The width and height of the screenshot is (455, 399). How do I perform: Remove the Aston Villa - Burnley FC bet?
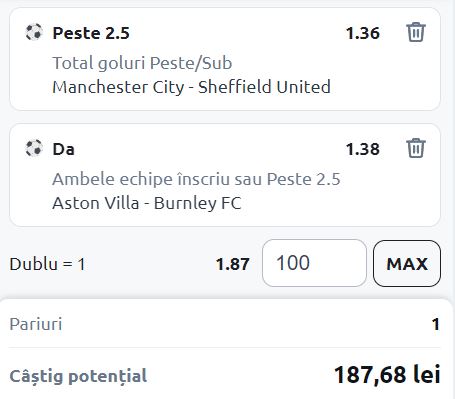pyautogui.click(x=416, y=148)
